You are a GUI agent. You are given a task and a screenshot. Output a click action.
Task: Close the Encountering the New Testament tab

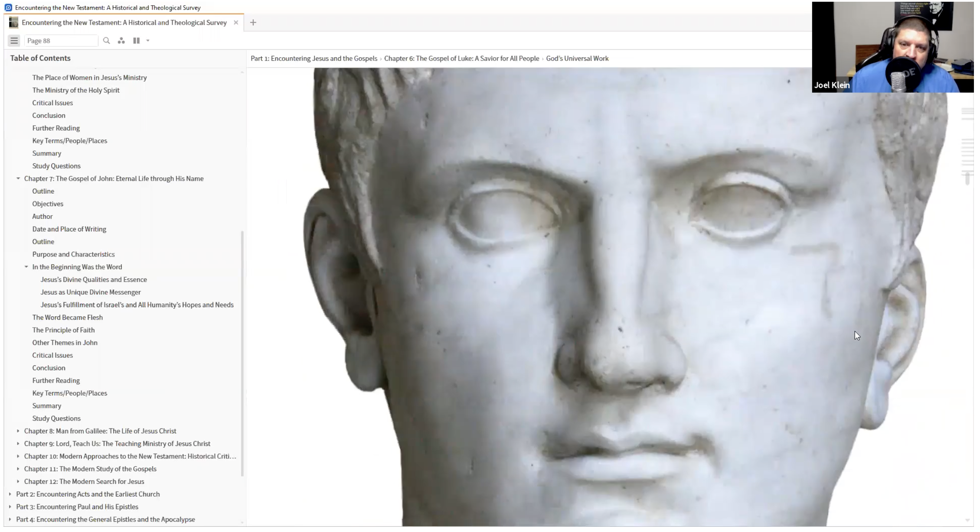[236, 23]
